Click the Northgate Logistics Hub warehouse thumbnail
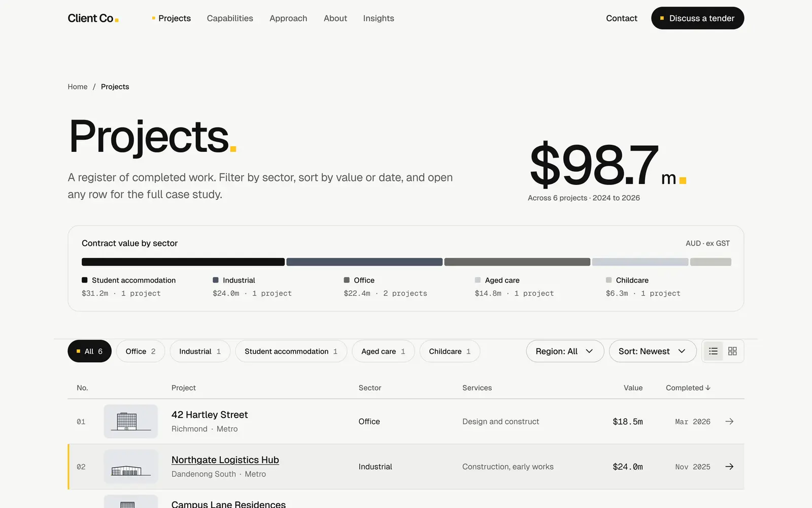Screen dimensions: 812x508 131,466
